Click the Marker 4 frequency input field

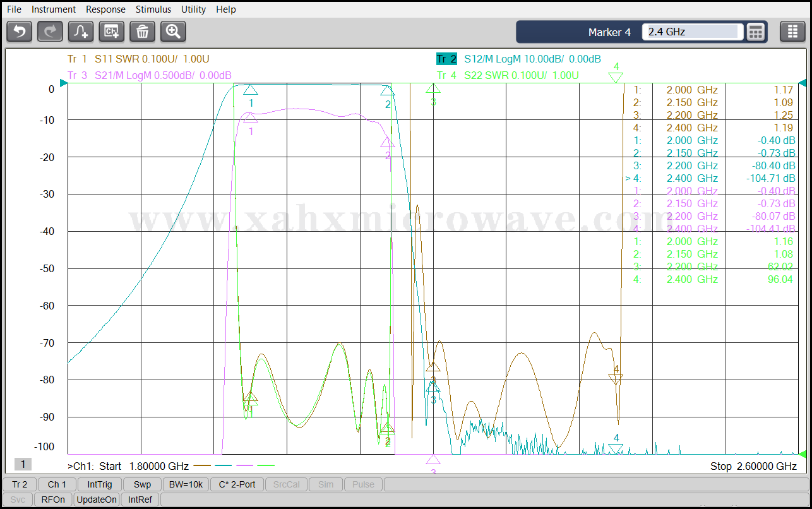[693, 32]
